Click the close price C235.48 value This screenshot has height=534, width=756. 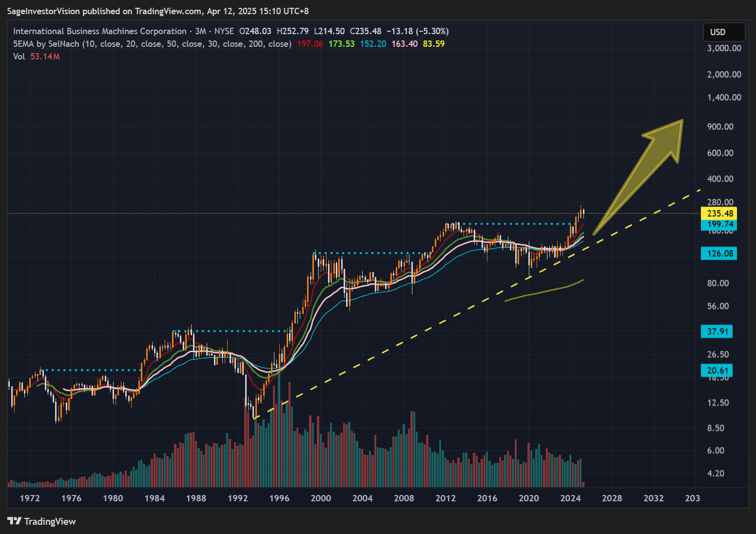click(366, 31)
